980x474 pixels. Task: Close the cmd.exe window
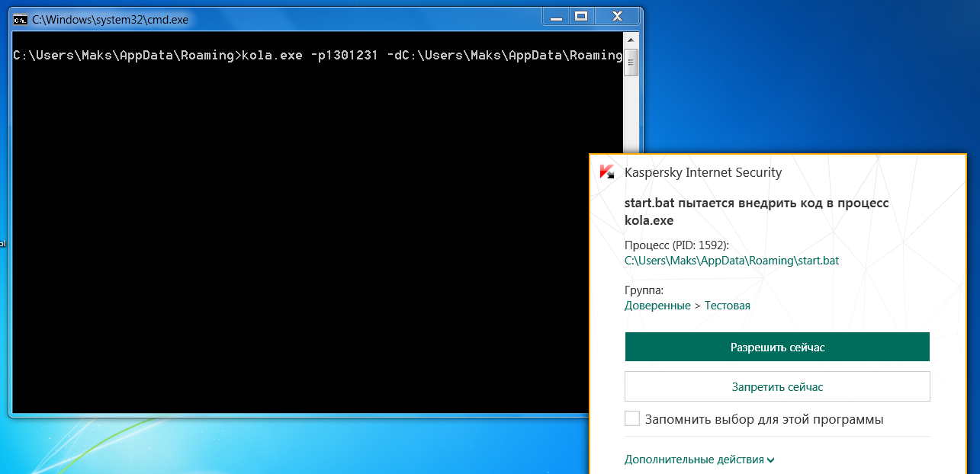616,15
